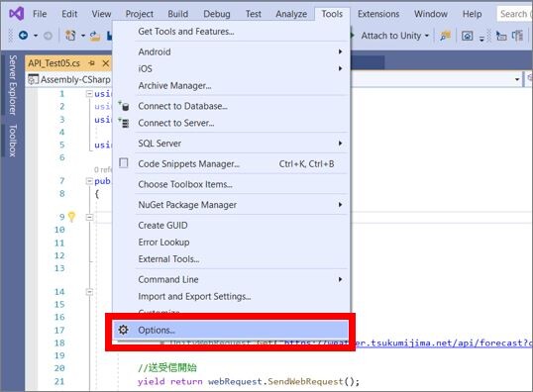
Task: Open the New Project dropdown arrow
Action: [x=83, y=36]
